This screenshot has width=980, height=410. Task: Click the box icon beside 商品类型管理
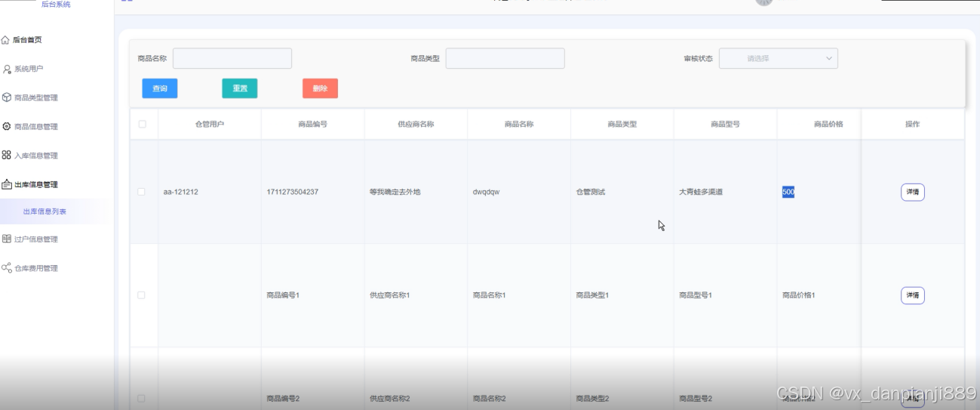(x=7, y=97)
